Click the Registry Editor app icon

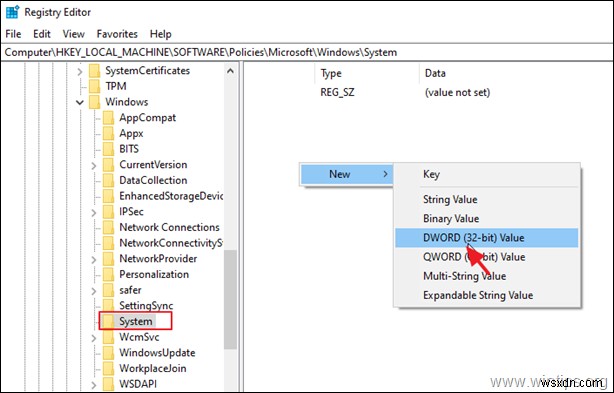click(12, 12)
